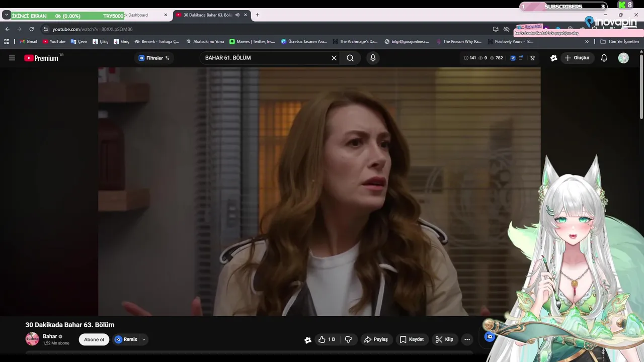Image resolution: width=644 pixels, height=362 pixels.
Task: Open the Bahar channel name link
Action: click(50, 336)
